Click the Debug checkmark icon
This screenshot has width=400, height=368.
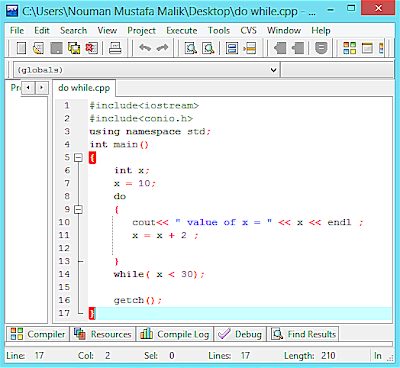[224, 334]
